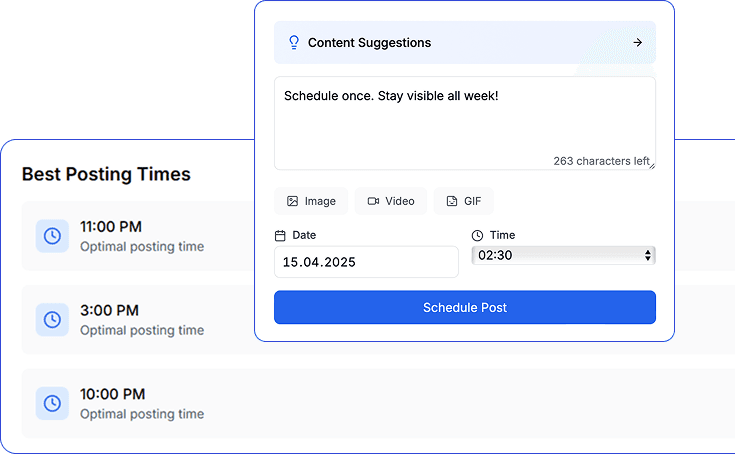Choose the 3:00 PM optimal posting time
735x454 pixels.
[142, 320]
